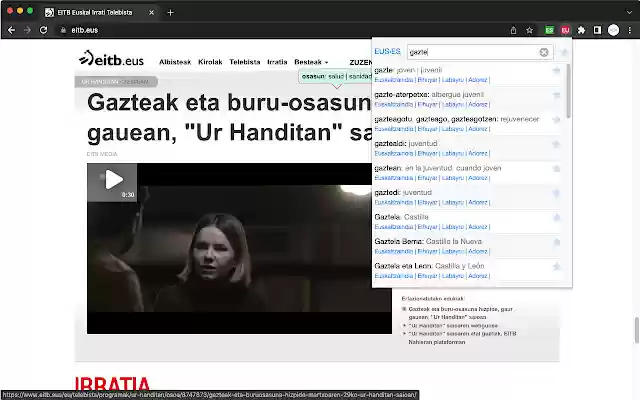Star the 'gazteagotu' entry
Viewport: 640px width, 400px height.
pos(556,120)
